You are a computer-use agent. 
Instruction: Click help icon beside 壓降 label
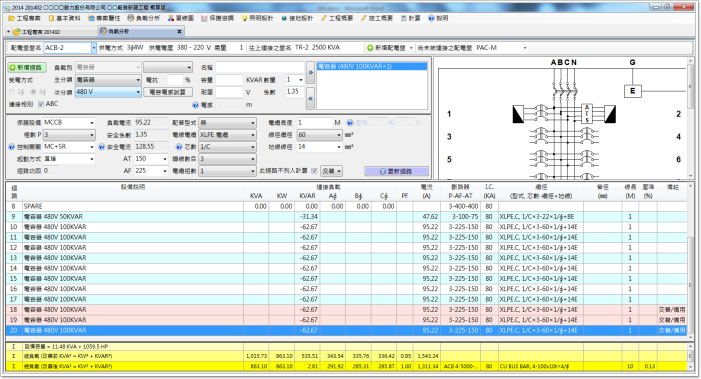[x=350, y=122]
